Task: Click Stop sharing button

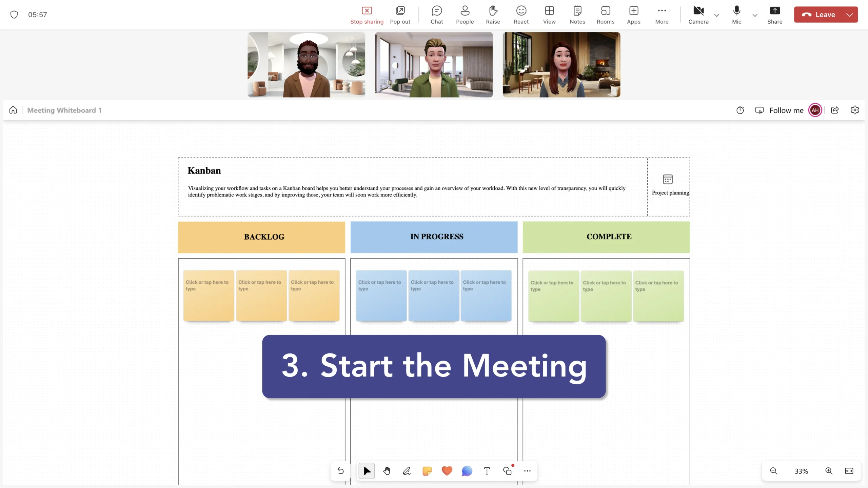Action: click(x=367, y=15)
